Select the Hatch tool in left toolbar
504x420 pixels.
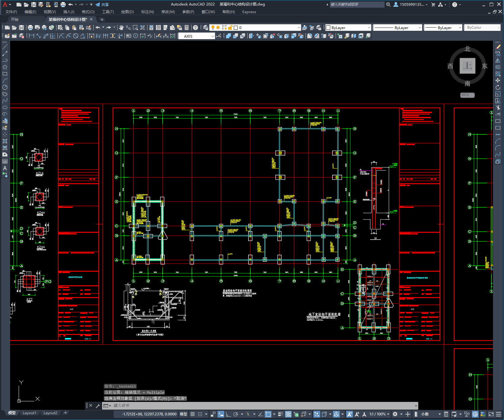point(5,141)
